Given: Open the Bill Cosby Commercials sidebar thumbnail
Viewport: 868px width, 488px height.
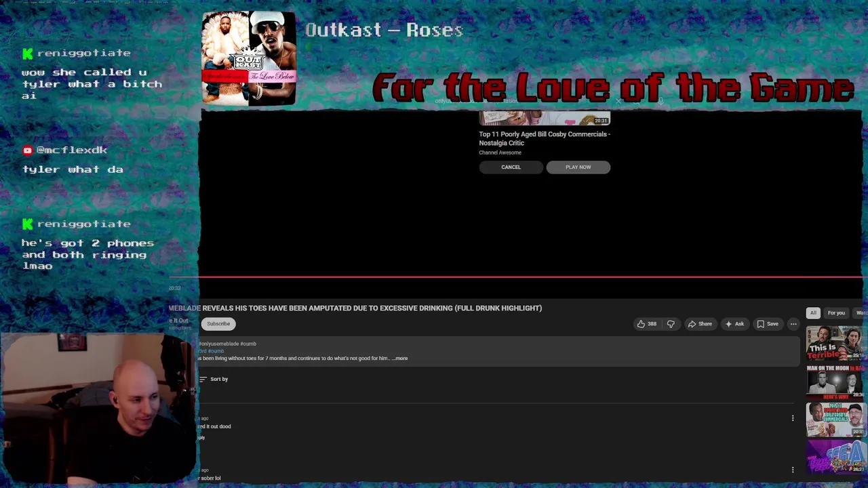Looking at the screenshot, I should (835, 420).
